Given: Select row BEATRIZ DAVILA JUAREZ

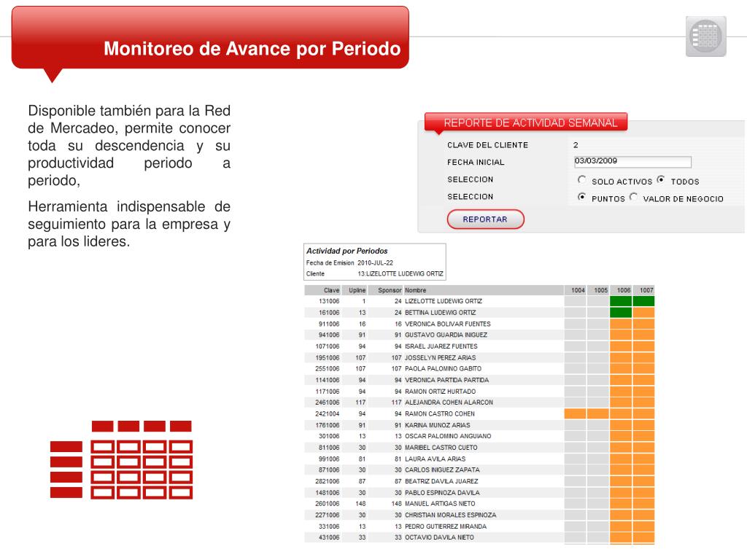Looking at the screenshot, I should (x=479, y=481).
